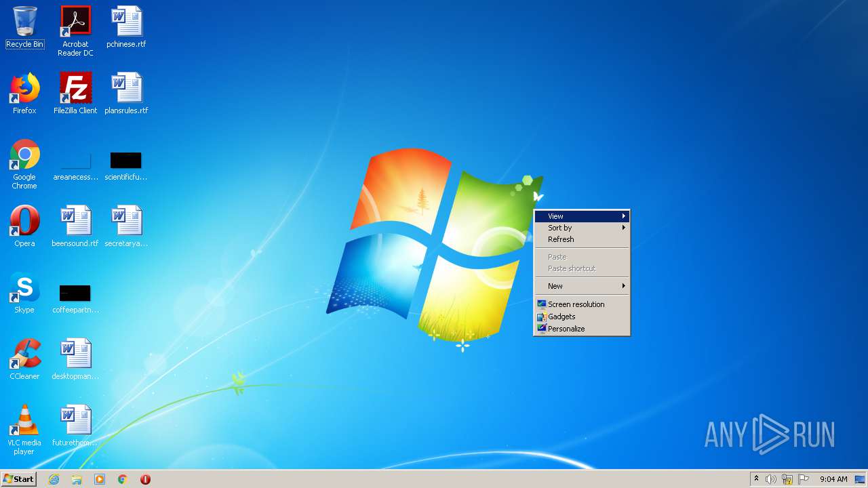Select the futurethom… document icon
The height and width of the screenshot is (488, 868).
tap(75, 426)
